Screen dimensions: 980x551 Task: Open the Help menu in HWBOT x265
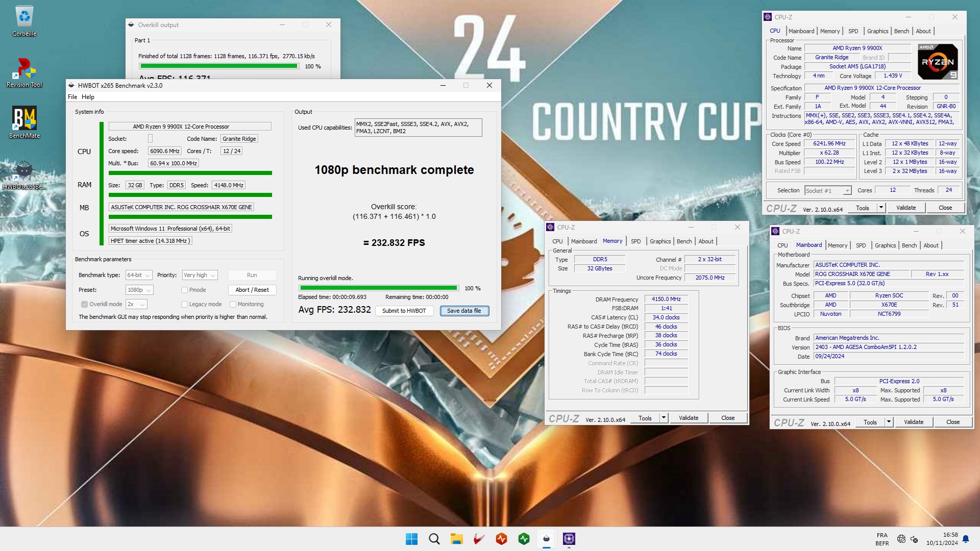pos(88,96)
